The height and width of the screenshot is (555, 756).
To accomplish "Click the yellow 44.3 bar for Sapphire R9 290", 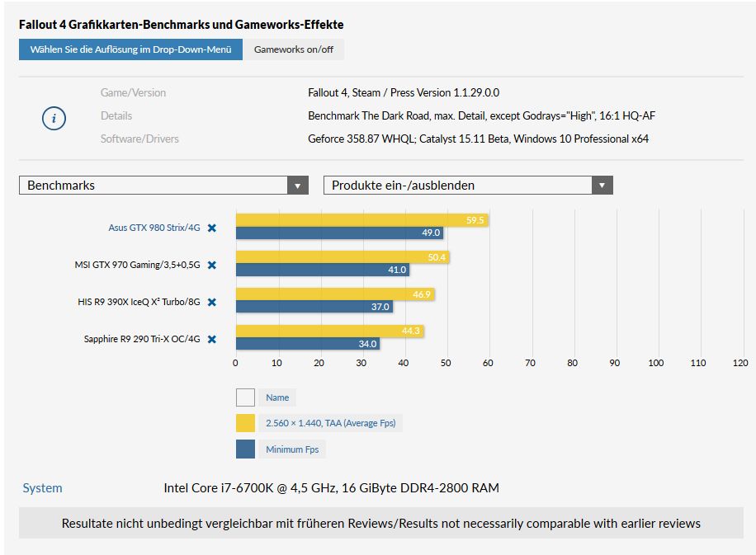I will click(x=330, y=331).
